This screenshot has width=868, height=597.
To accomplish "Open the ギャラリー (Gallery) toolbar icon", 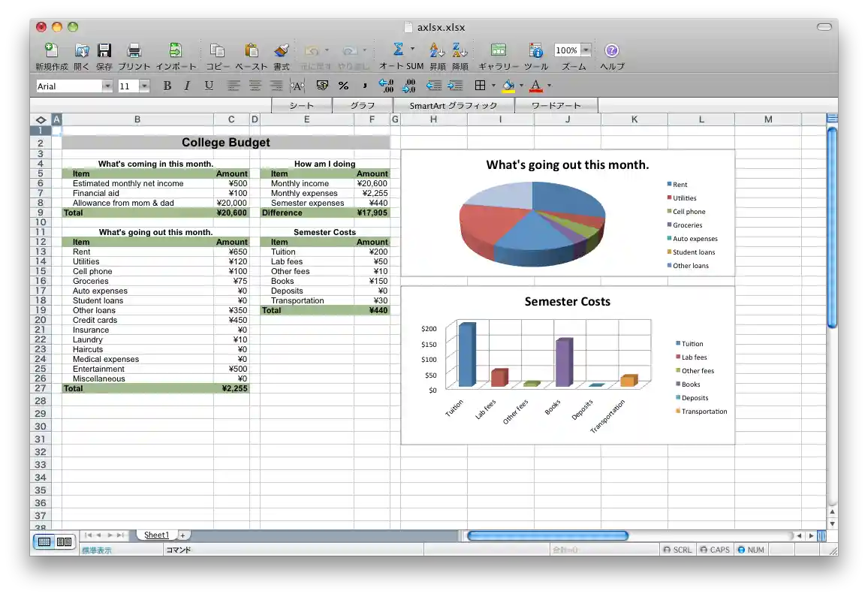I will pos(498,50).
